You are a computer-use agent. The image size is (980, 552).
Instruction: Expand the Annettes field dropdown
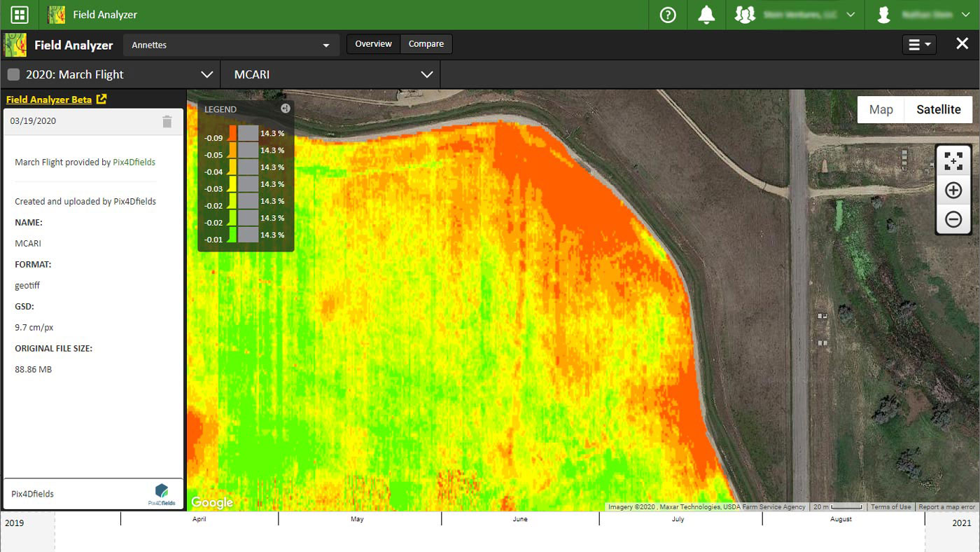231,45
